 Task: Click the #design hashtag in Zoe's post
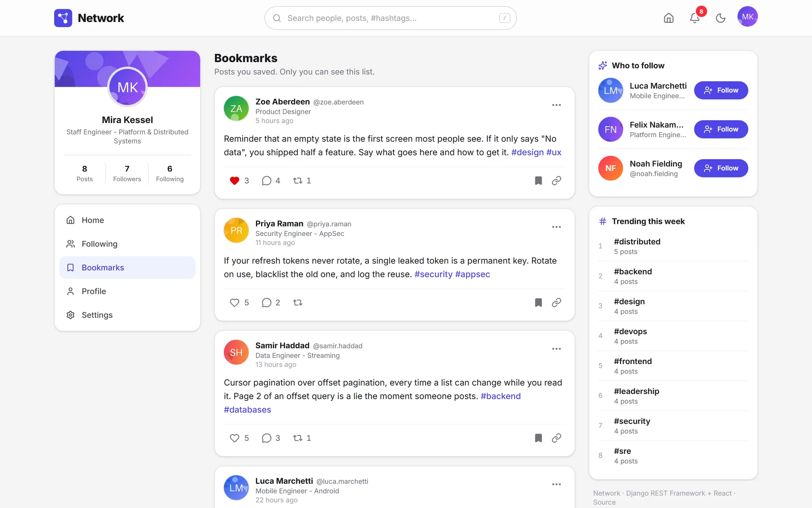[x=527, y=152]
